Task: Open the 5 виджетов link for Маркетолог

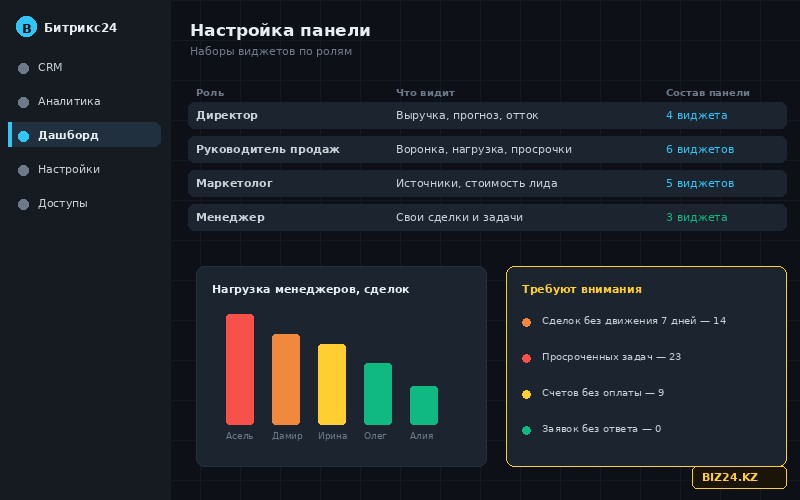Action: click(x=700, y=183)
